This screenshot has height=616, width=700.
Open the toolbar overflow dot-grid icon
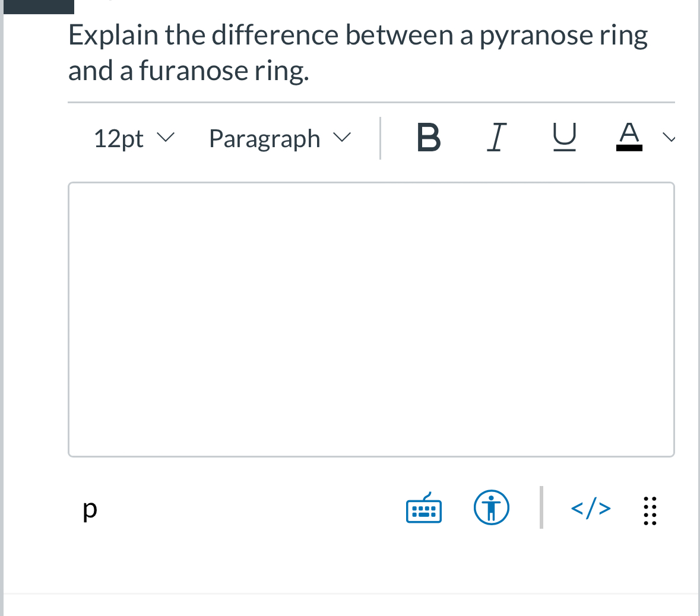click(x=650, y=510)
